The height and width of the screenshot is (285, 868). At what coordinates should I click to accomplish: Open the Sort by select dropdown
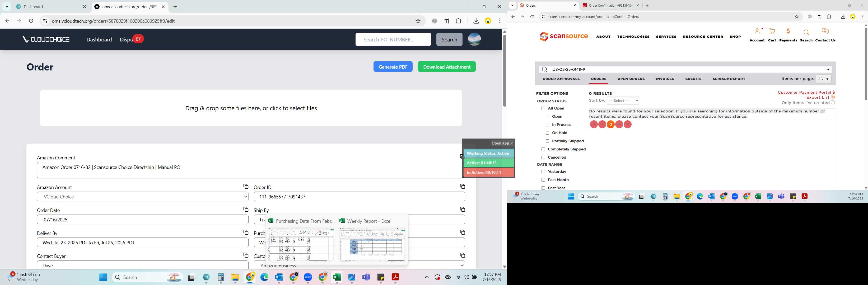[x=623, y=101]
